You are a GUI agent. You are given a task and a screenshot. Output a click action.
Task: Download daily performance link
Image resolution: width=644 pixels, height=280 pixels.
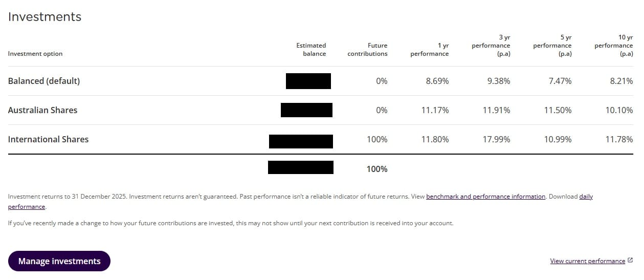point(586,197)
